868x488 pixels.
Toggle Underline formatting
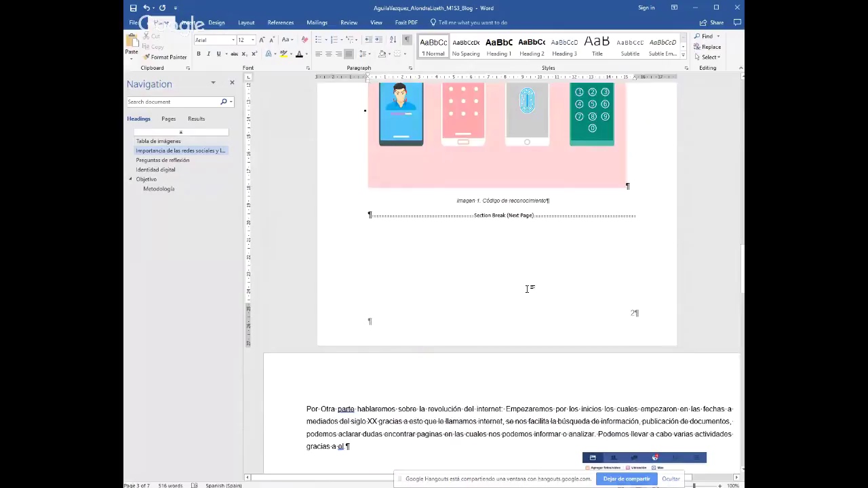point(218,54)
